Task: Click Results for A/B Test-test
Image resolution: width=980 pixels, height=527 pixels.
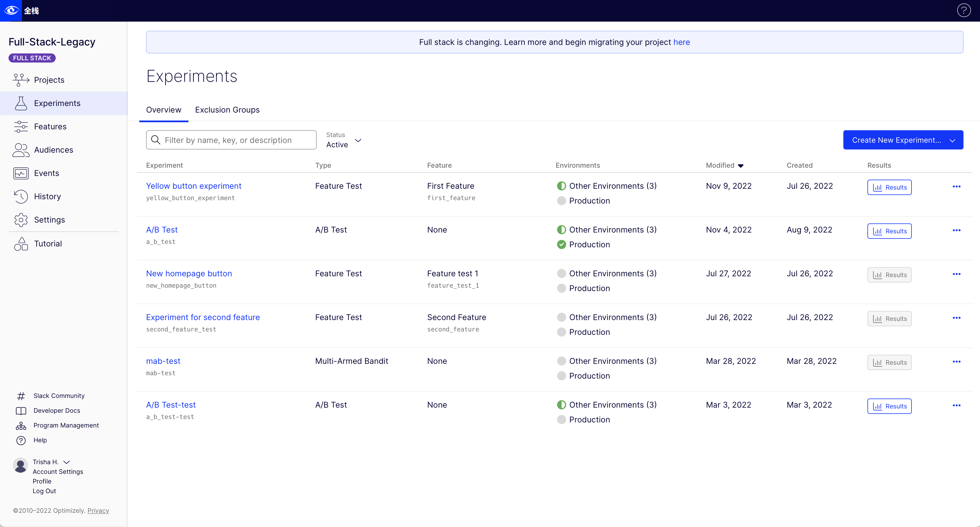Action: pyautogui.click(x=889, y=406)
